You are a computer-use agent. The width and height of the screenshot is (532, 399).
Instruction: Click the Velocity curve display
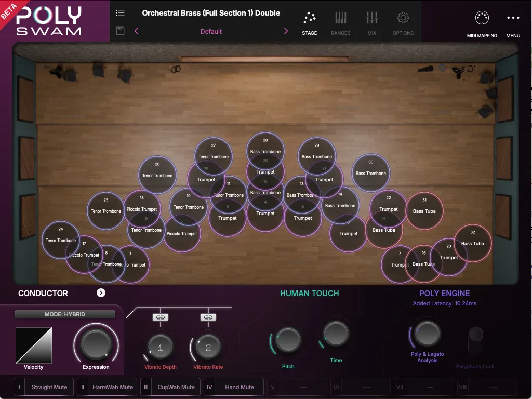point(34,345)
